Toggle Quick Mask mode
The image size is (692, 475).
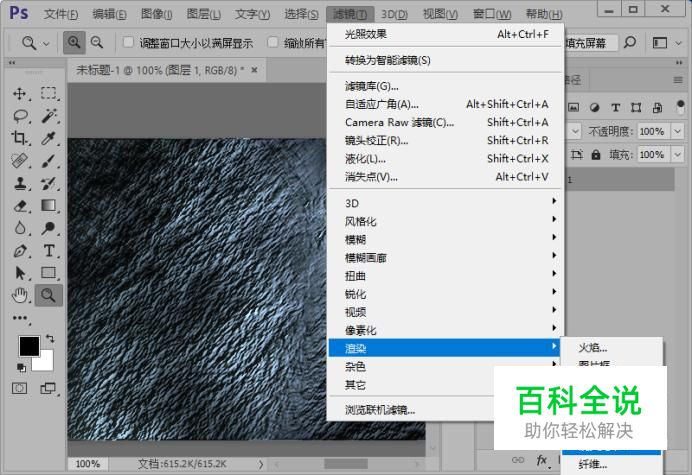19,388
